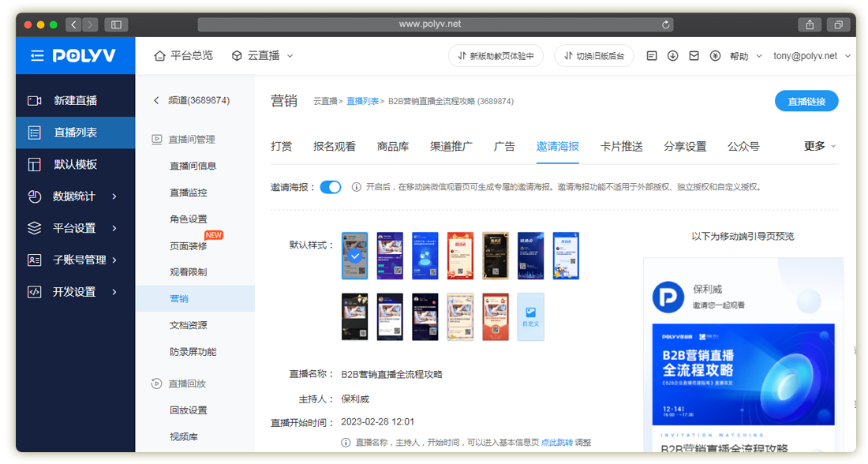Select the red festive poster style thumbnail
Image resolution: width=868 pixels, height=464 pixels.
tap(460, 256)
